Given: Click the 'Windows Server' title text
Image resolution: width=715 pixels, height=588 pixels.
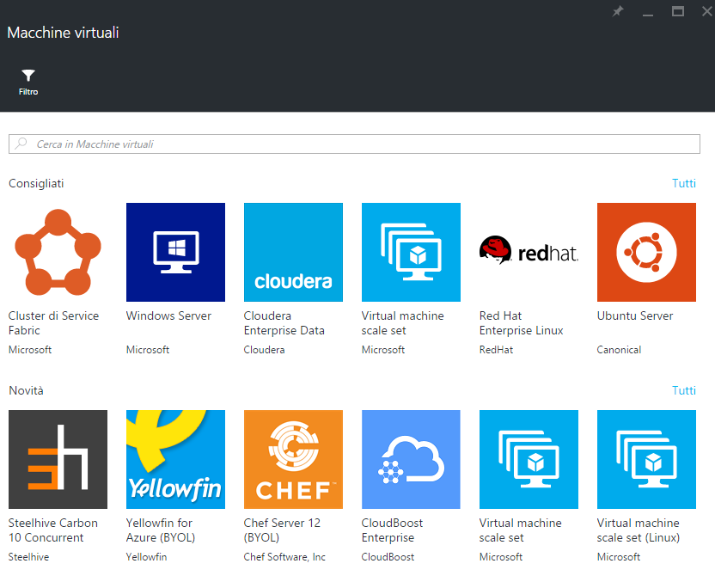Looking at the screenshot, I should [x=168, y=315].
